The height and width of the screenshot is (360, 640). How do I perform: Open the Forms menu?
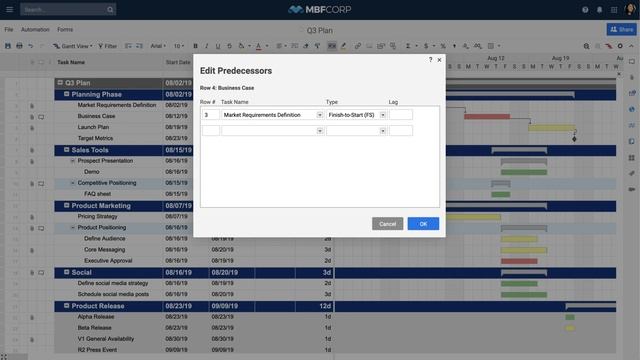pos(65,29)
